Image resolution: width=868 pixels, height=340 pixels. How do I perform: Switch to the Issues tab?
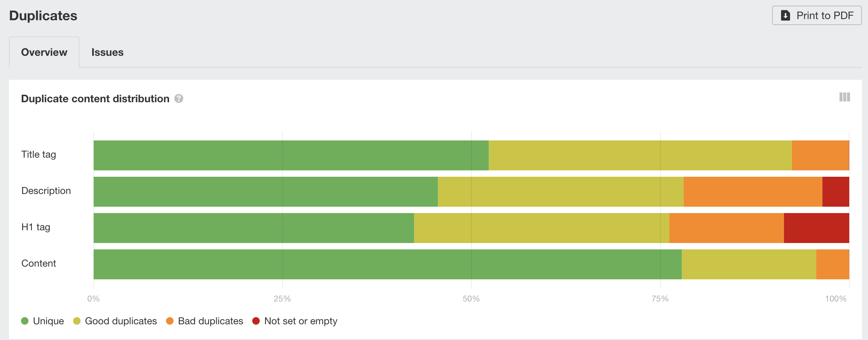coord(107,52)
